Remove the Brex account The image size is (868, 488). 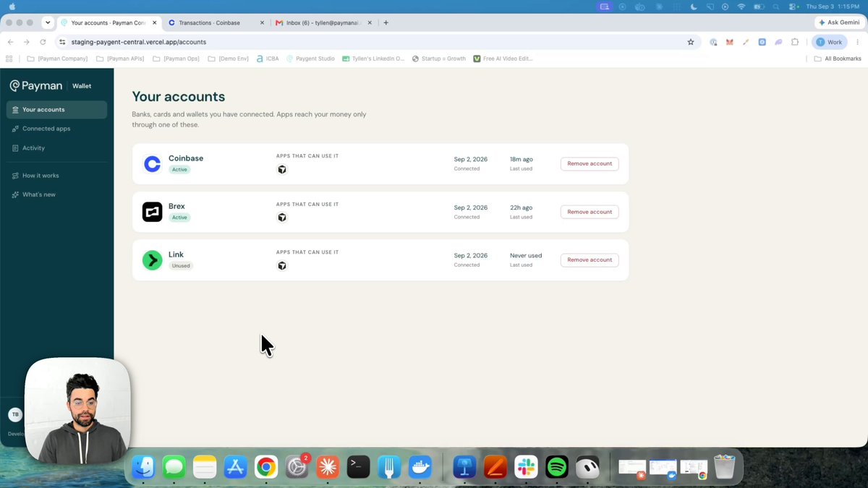click(x=590, y=212)
